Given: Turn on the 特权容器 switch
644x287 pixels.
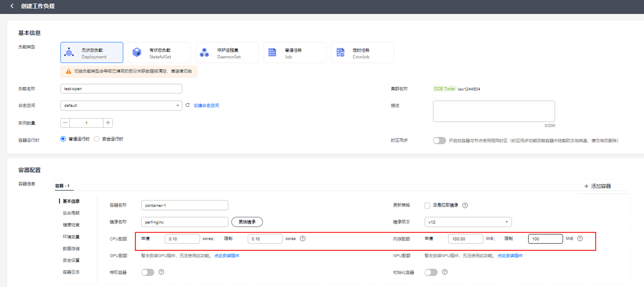Looking at the screenshot, I should click(x=148, y=272).
